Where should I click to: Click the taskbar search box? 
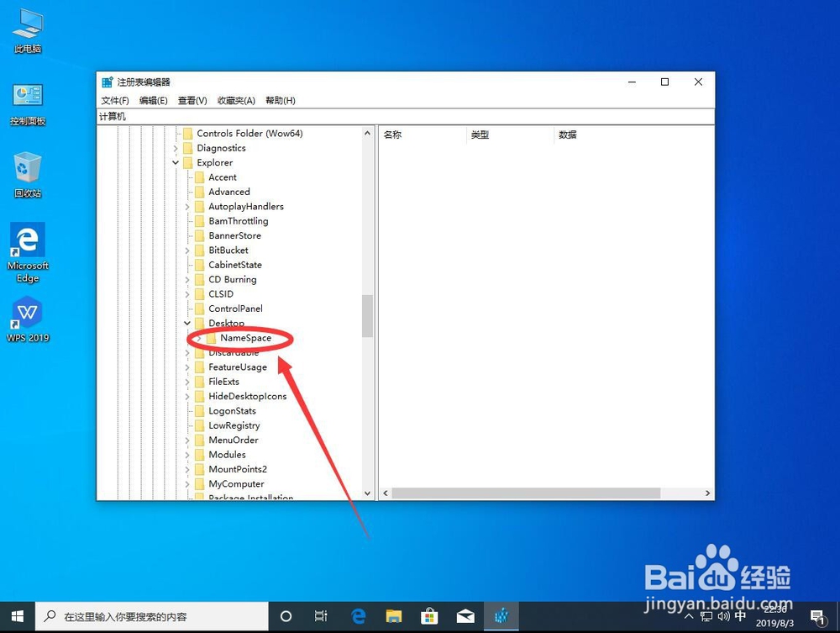(x=151, y=616)
